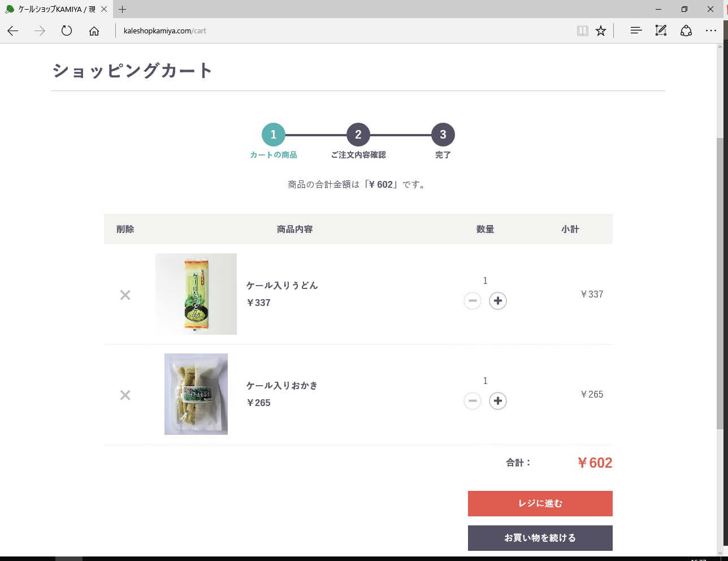Remove kale okaki item from cart
Screen dimensions: 728x561
coord(125,395)
